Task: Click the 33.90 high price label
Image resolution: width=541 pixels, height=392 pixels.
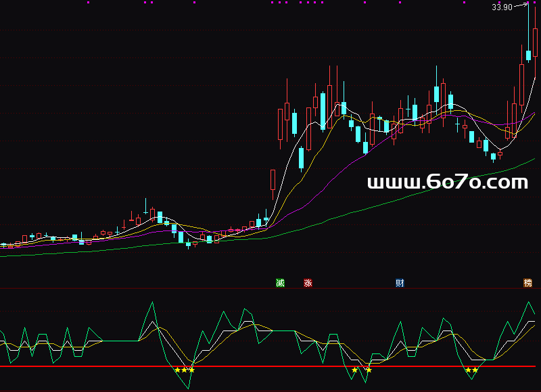Action: (x=501, y=7)
